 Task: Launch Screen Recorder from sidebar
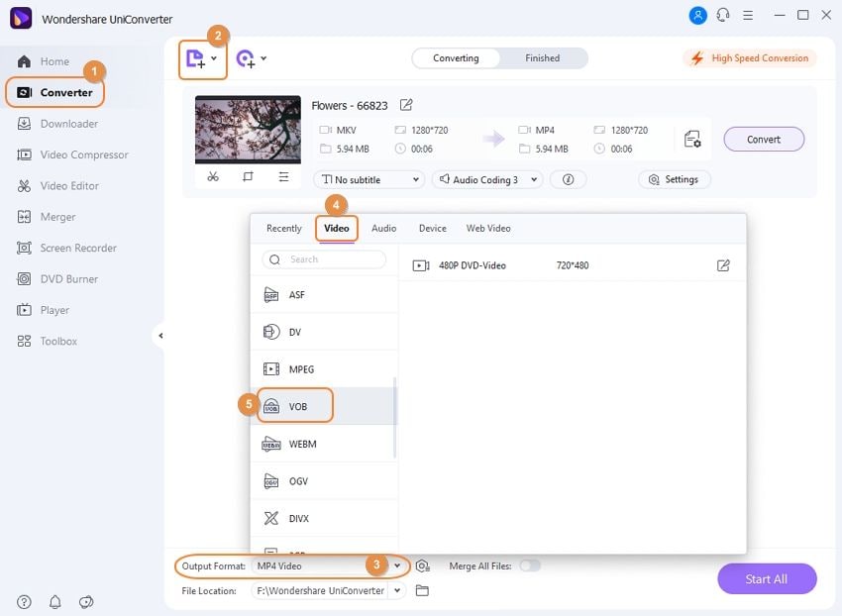pos(66,249)
